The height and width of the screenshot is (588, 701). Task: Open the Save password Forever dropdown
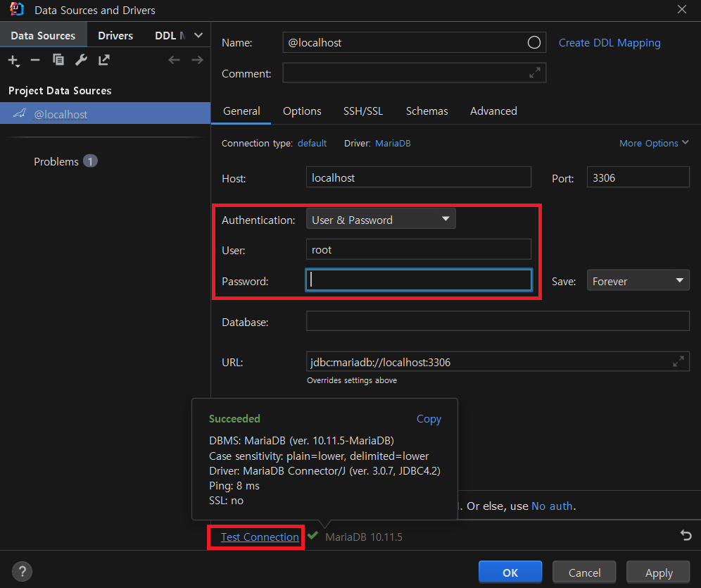638,281
